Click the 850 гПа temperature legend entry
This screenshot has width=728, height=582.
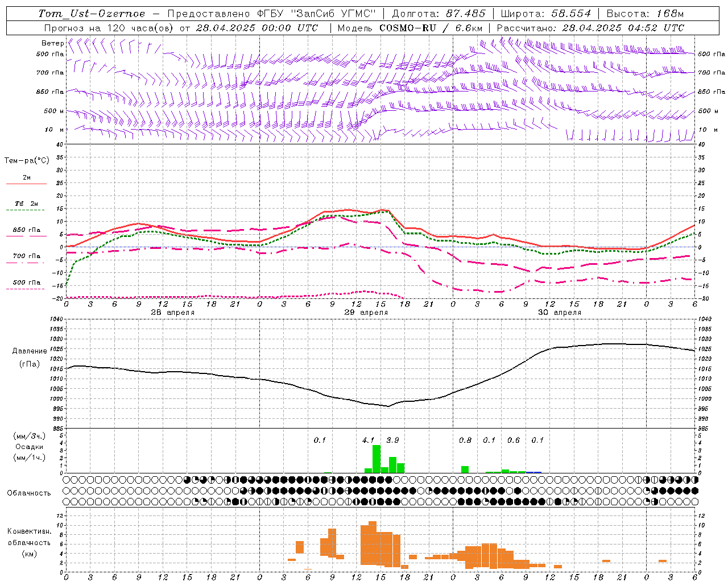coord(27,230)
